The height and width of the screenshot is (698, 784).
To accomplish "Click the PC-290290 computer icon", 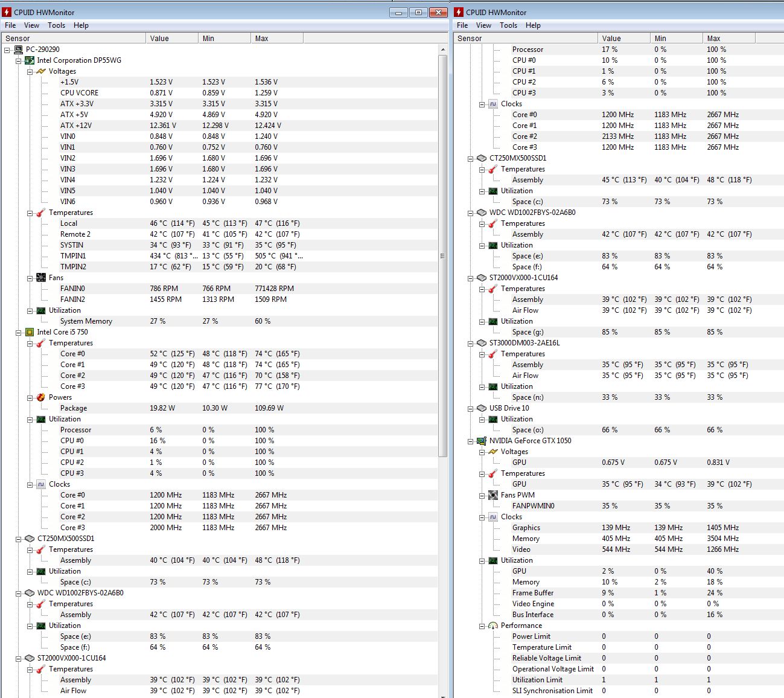I will 18,50.
